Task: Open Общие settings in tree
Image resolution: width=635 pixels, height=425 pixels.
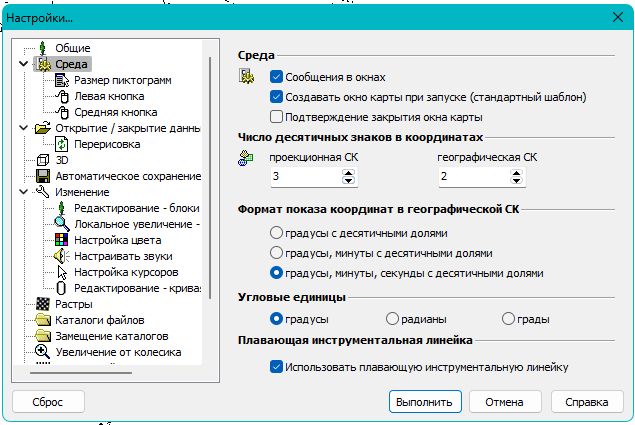Action: [73, 48]
